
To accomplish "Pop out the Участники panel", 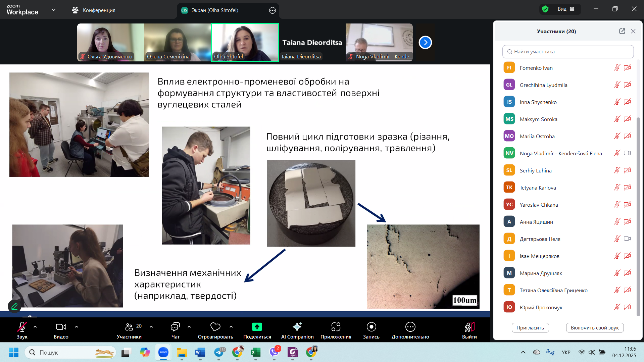I will coord(622,31).
